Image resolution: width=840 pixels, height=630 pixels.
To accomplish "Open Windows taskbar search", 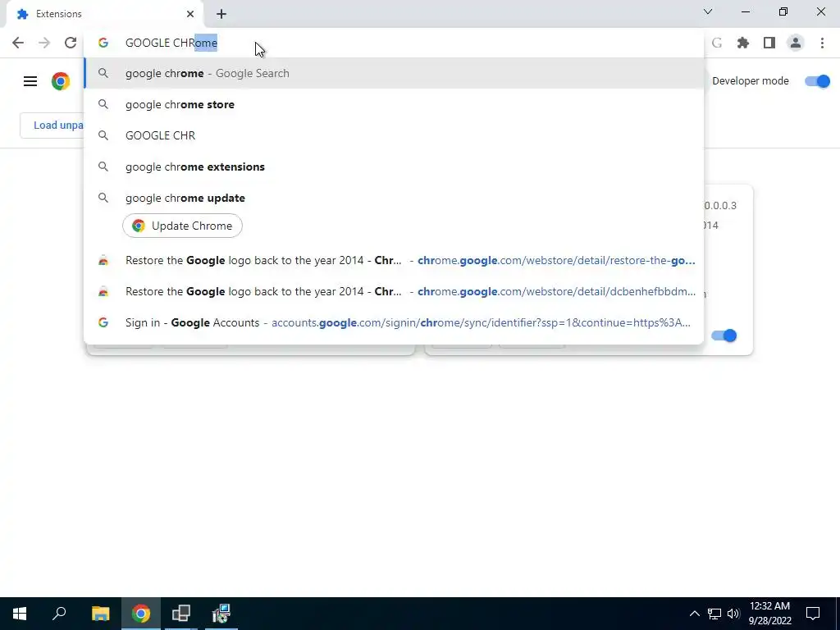I will click(59, 614).
